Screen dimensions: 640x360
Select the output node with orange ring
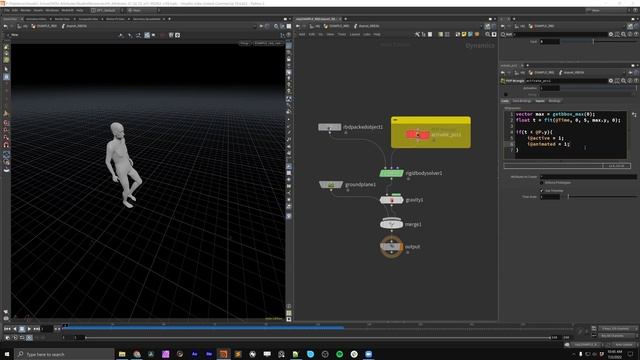point(391,247)
